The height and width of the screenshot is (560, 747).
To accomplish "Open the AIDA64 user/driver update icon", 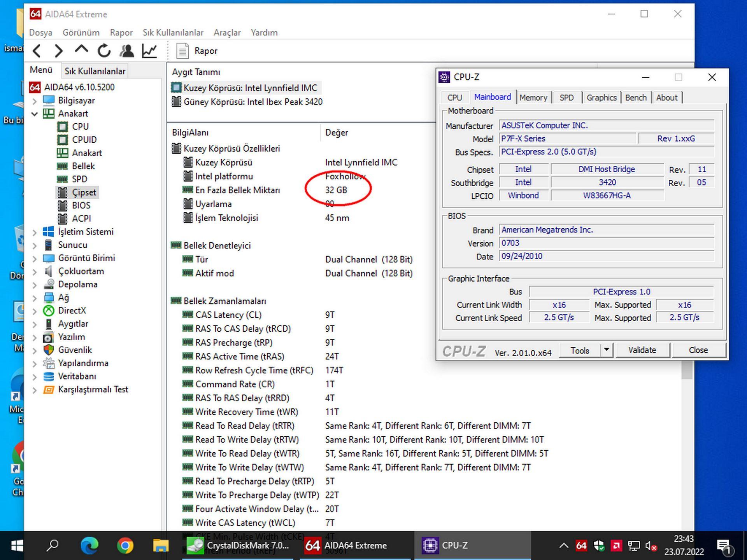I will click(127, 51).
